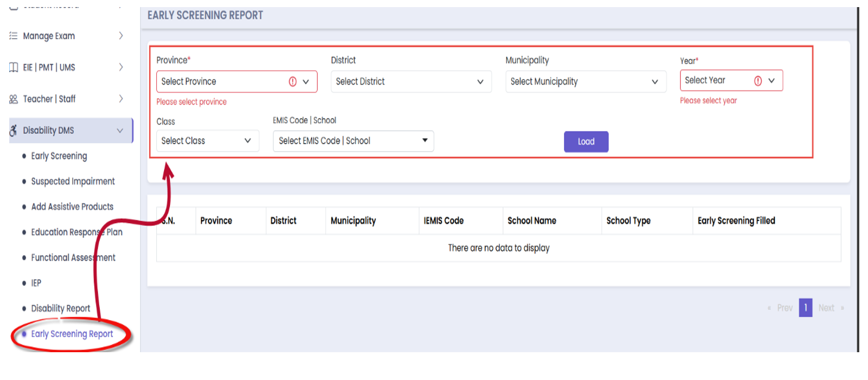868x380 pixels.
Task: Click the Load button
Action: click(586, 142)
